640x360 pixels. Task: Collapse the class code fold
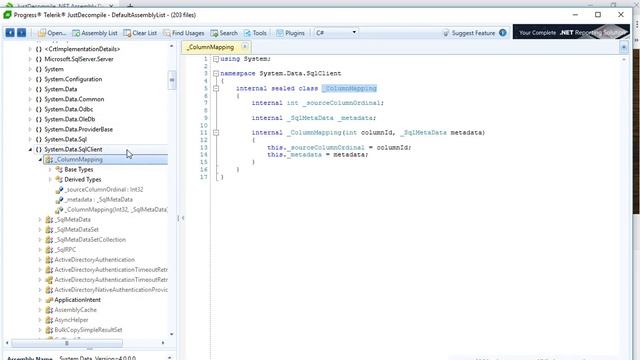(216, 88)
